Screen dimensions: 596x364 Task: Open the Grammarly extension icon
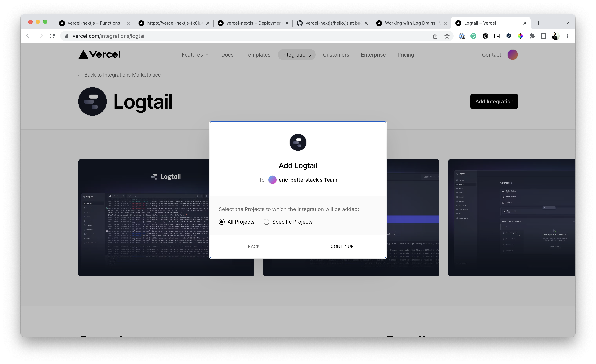473,36
